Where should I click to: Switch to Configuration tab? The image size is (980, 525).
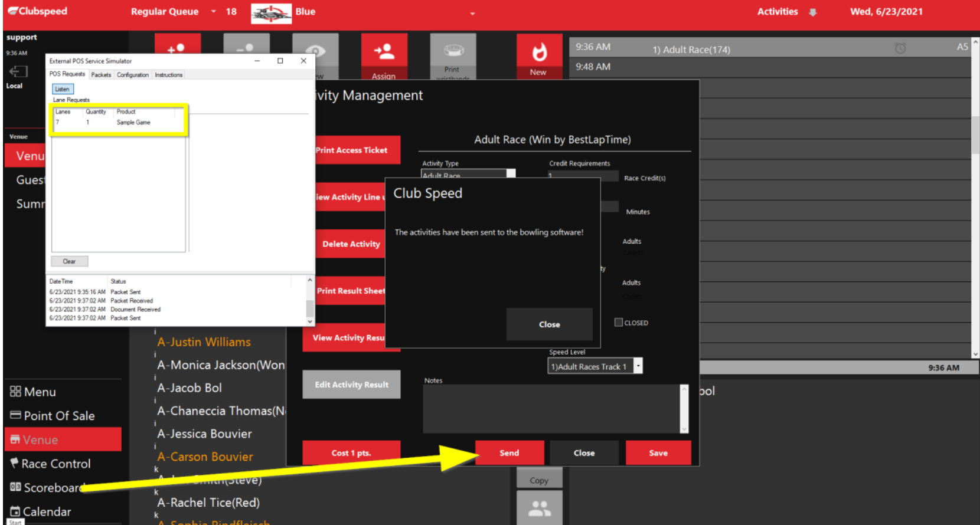pyautogui.click(x=133, y=75)
